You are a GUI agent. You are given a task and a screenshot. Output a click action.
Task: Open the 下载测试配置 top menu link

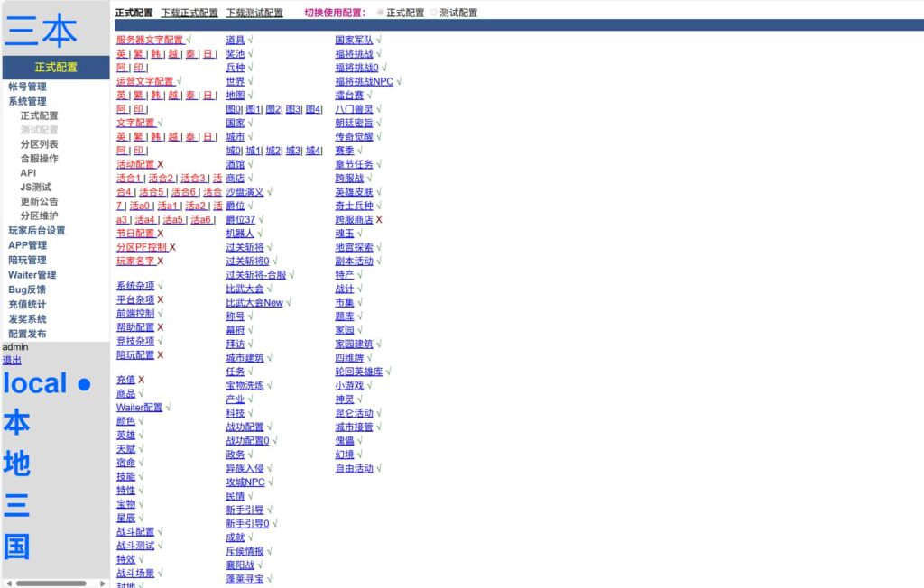[x=254, y=14]
